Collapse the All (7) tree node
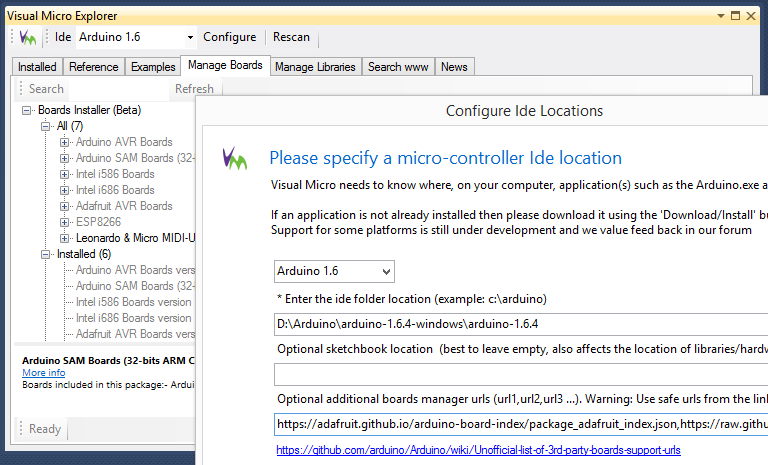Image resolution: width=768 pixels, height=465 pixels. coord(46,126)
